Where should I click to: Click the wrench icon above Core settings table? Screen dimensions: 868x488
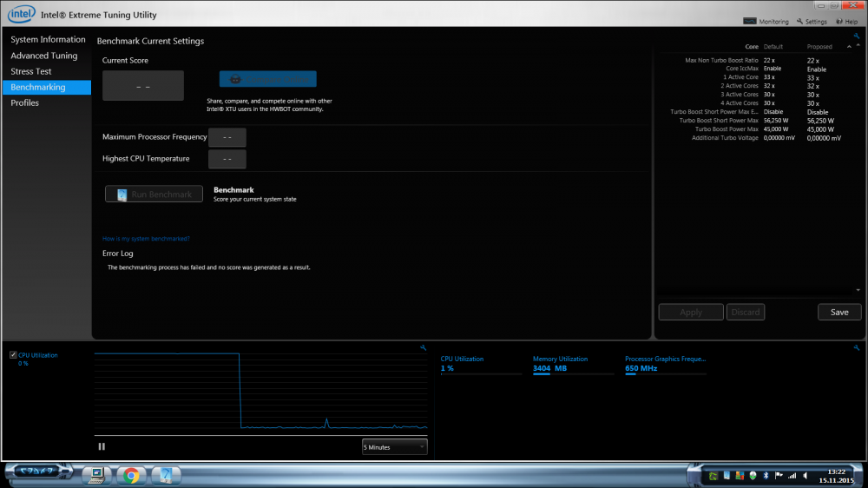click(x=856, y=36)
